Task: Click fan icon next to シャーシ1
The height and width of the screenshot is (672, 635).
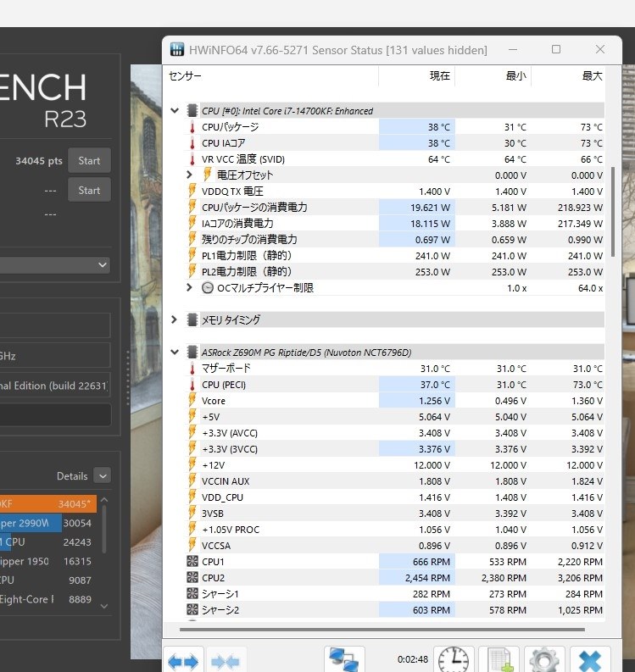Action: tap(192, 593)
